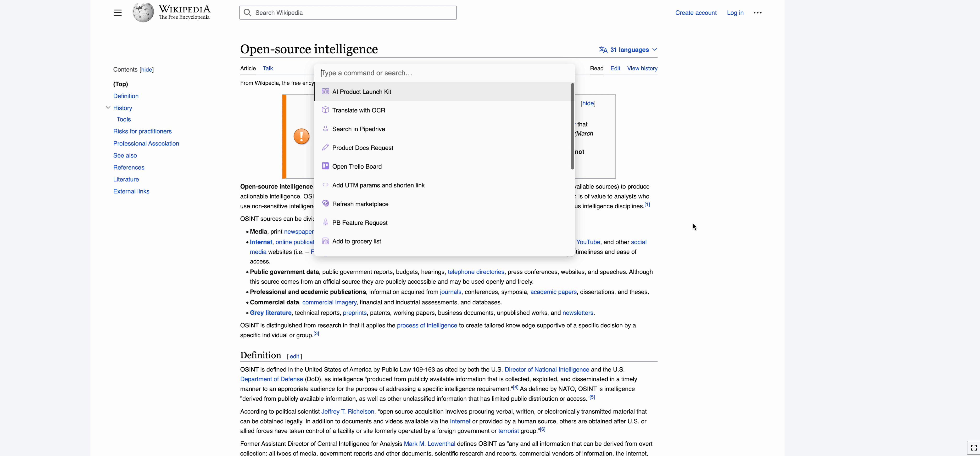Go to (Top) in contents
980x456 pixels.
click(120, 84)
